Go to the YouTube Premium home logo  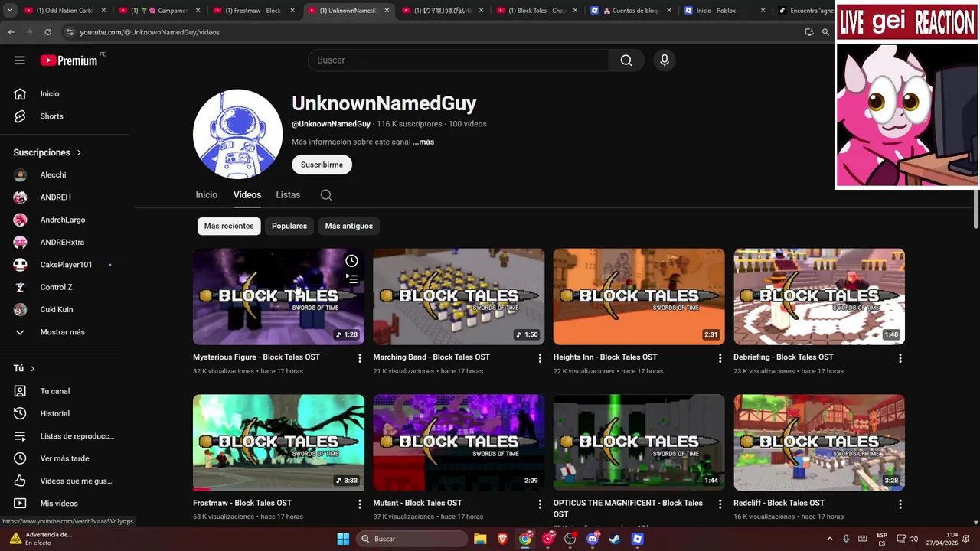click(69, 60)
